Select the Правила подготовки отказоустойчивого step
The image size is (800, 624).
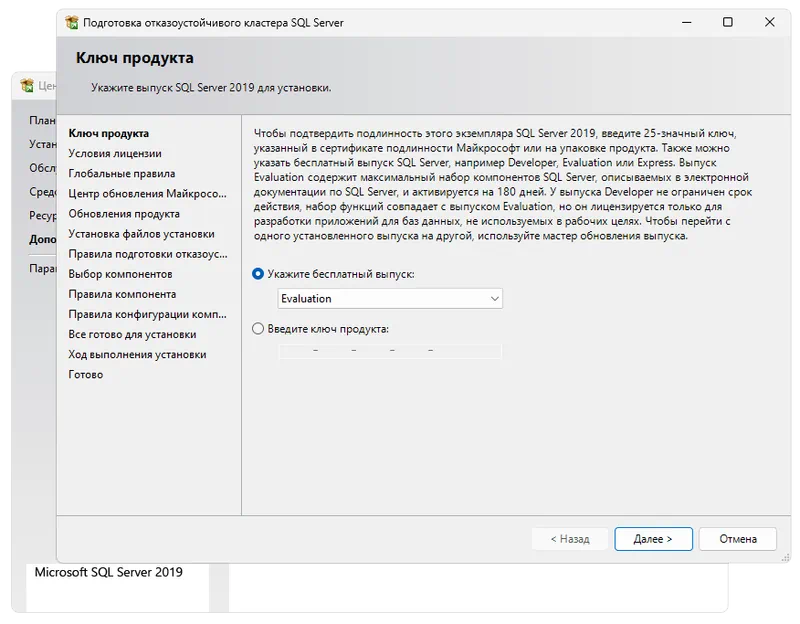coord(148,254)
